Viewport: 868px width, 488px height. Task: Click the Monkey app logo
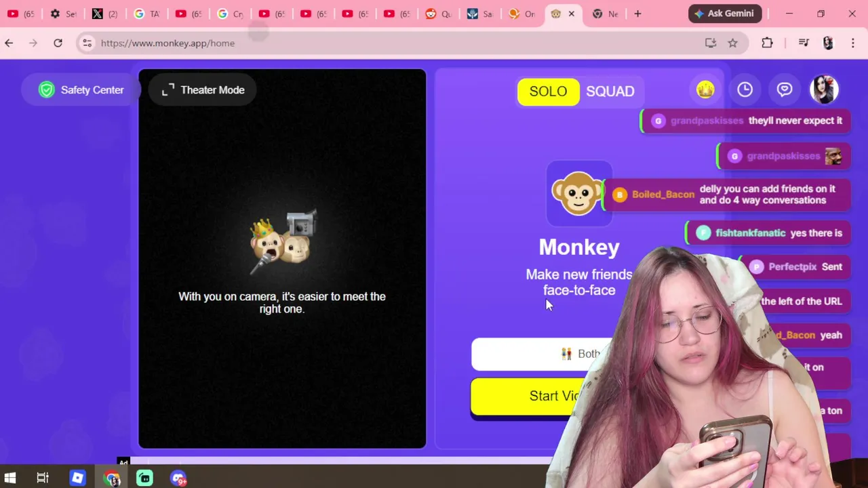point(578,194)
